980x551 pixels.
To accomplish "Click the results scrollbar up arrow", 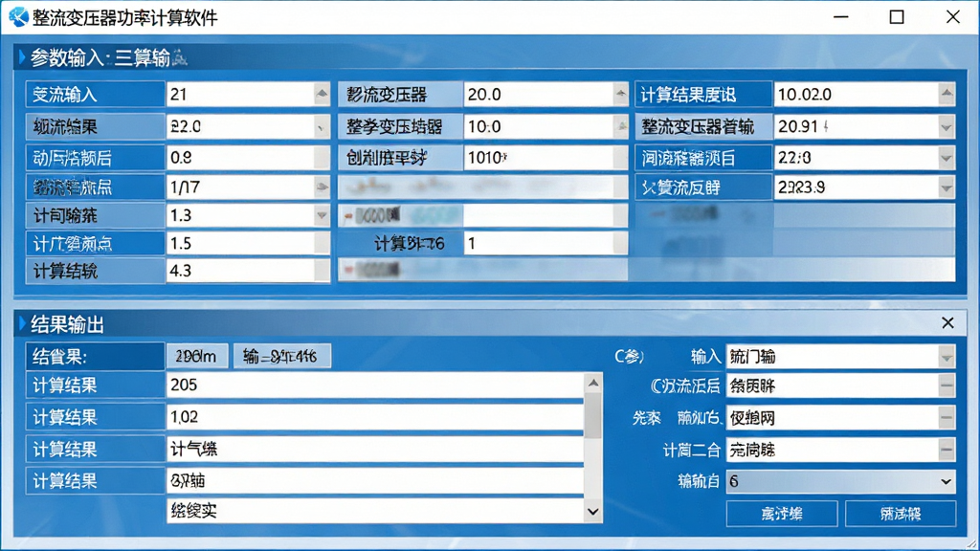I will [593, 383].
